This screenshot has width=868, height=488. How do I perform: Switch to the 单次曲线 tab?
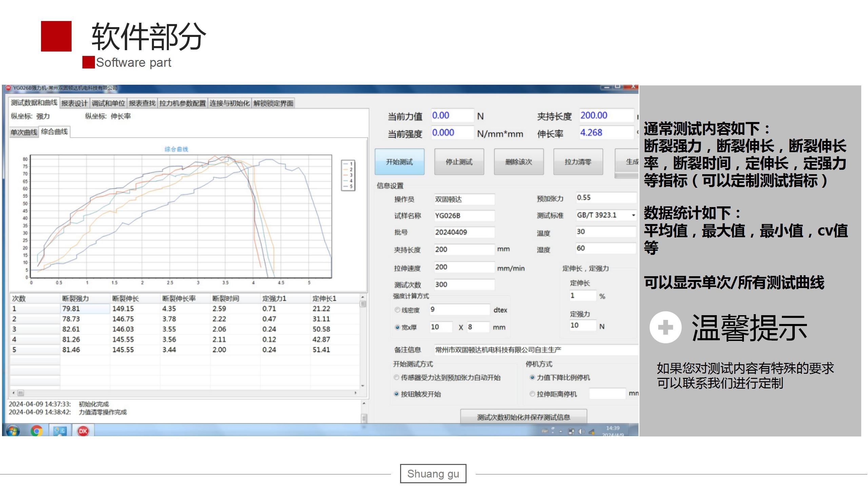[x=24, y=132]
